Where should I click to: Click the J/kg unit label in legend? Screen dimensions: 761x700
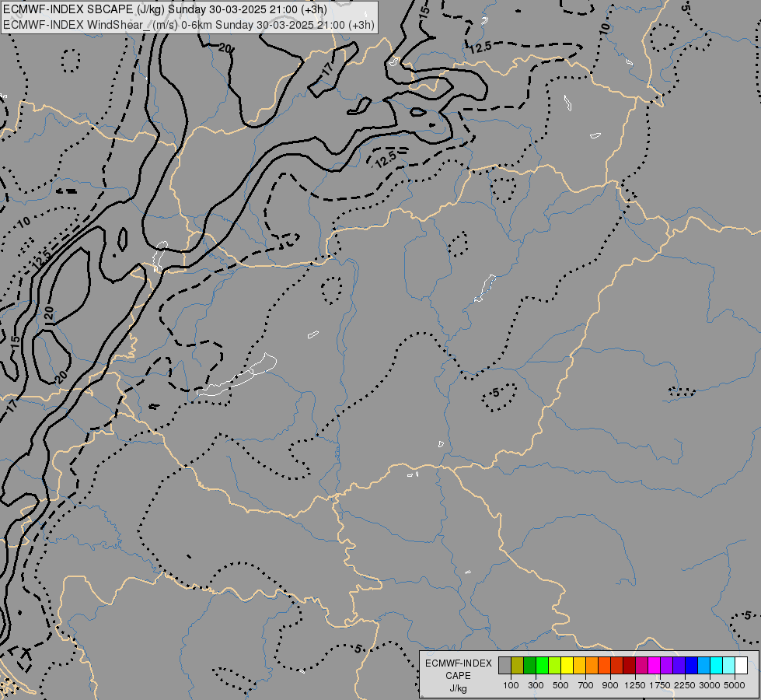458,688
